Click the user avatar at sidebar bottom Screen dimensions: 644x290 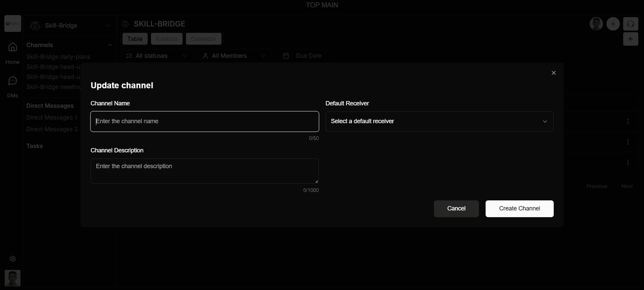pyautogui.click(x=13, y=278)
